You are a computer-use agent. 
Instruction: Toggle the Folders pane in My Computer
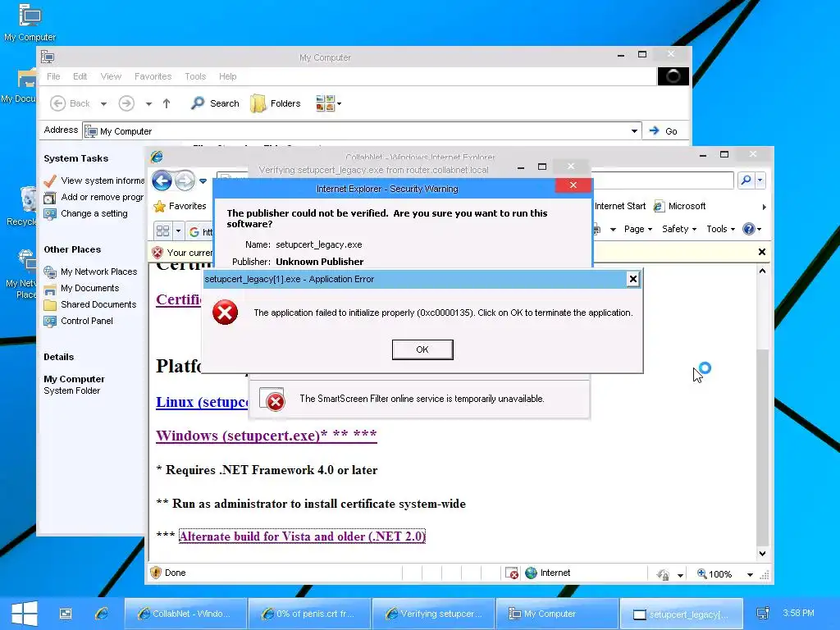[x=276, y=103]
